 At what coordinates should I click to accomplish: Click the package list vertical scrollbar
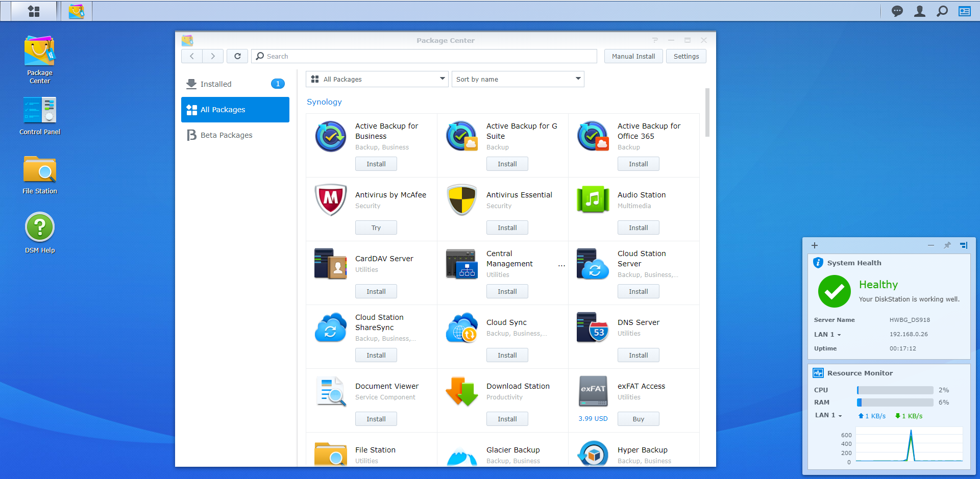point(707,112)
